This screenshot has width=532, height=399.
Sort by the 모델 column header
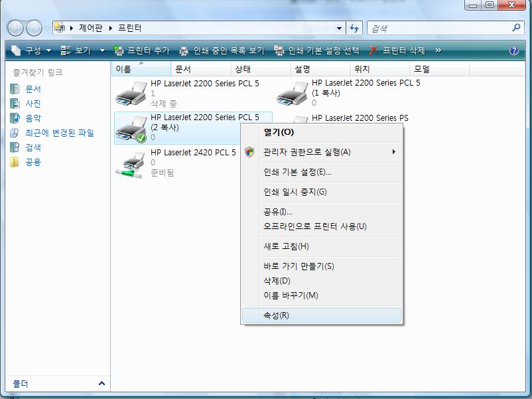(x=440, y=69)
